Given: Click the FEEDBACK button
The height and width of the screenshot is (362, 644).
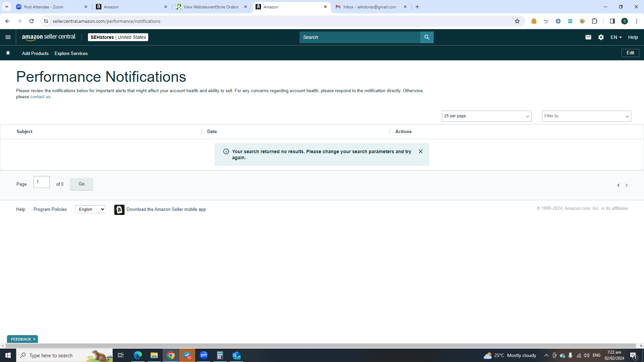Looking at the screenshot, I should 21,339.
